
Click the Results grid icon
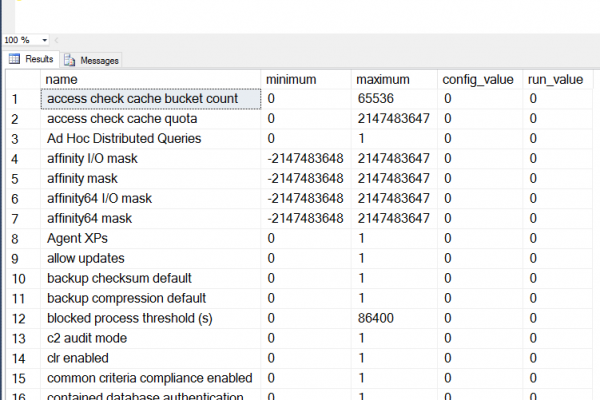click(14, 59)
